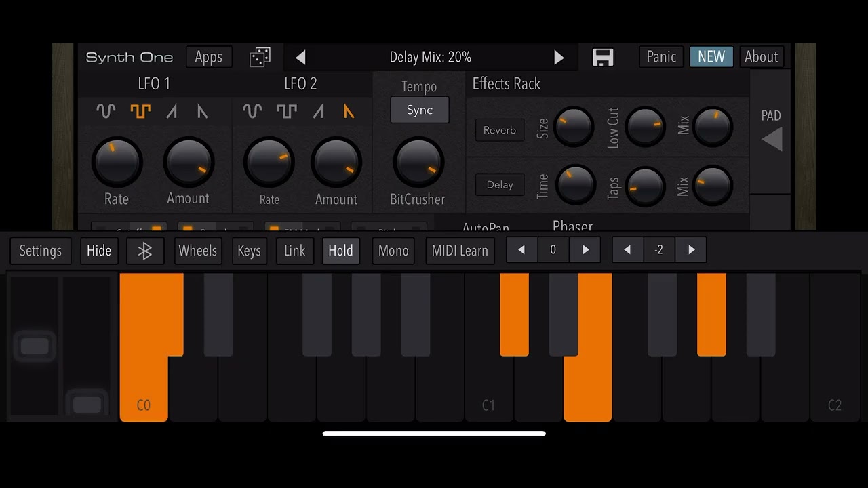Click the Reverb Low Cut knob
Viewport: 868px width, 488px height.
[645, 127]
